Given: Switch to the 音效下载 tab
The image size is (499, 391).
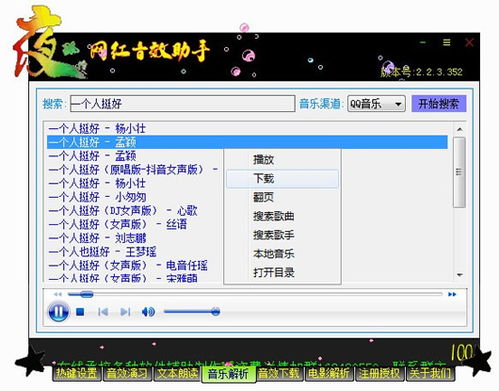Looking at the screenshot, I should (279, 373).
